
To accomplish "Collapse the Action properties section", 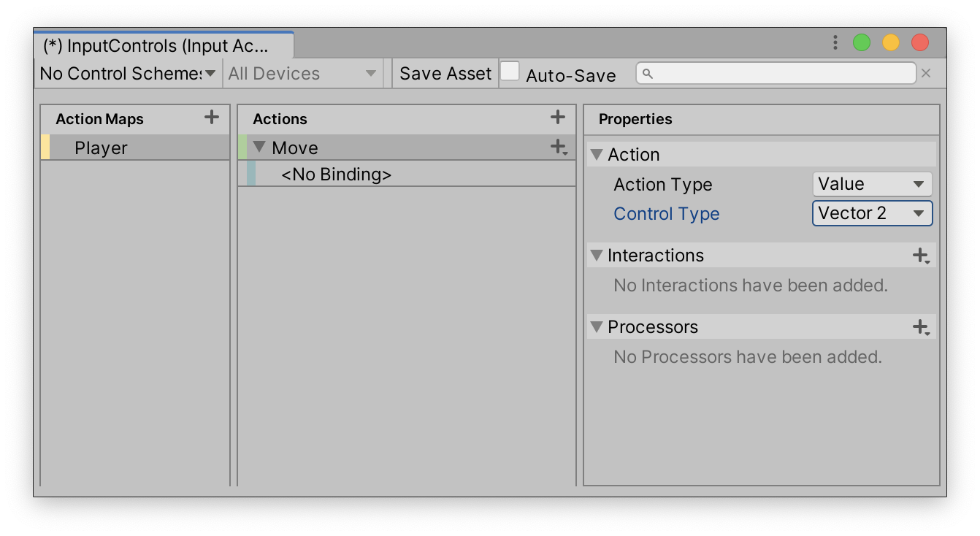I will [597, 155].
